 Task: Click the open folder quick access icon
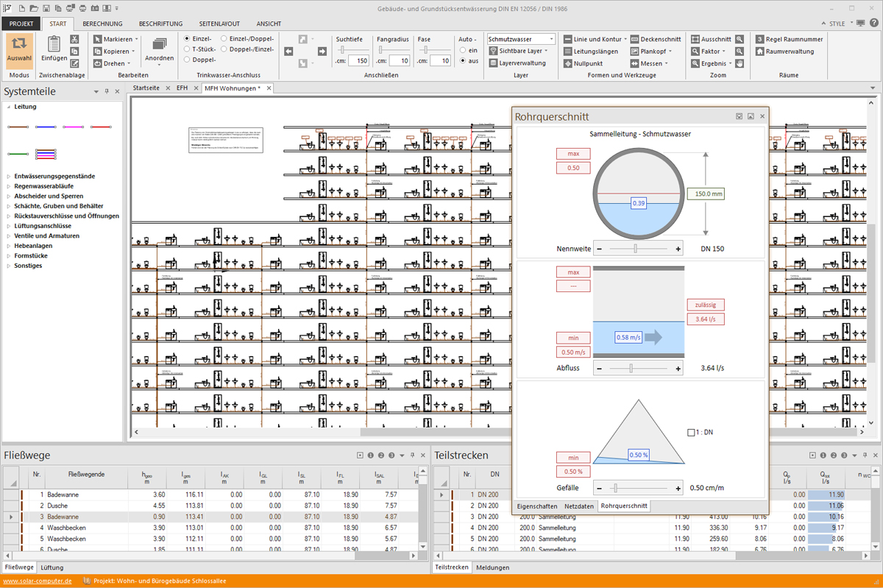35,7
